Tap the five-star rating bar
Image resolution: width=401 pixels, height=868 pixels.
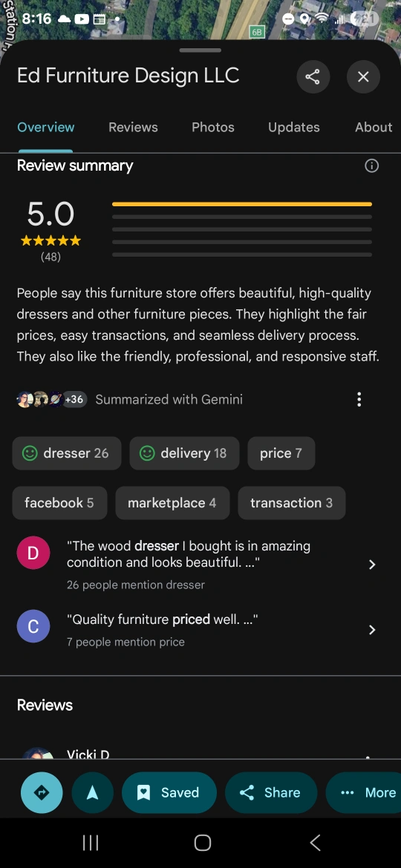[x=241, y=204]
